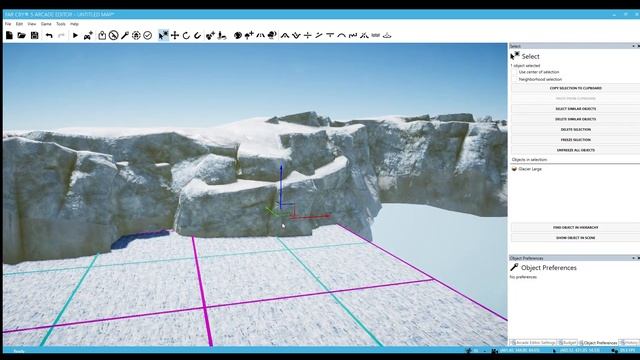Viewport: 640px width, 360px height.
Task: Click the Freeze Selection button
Action: [576, 140]
